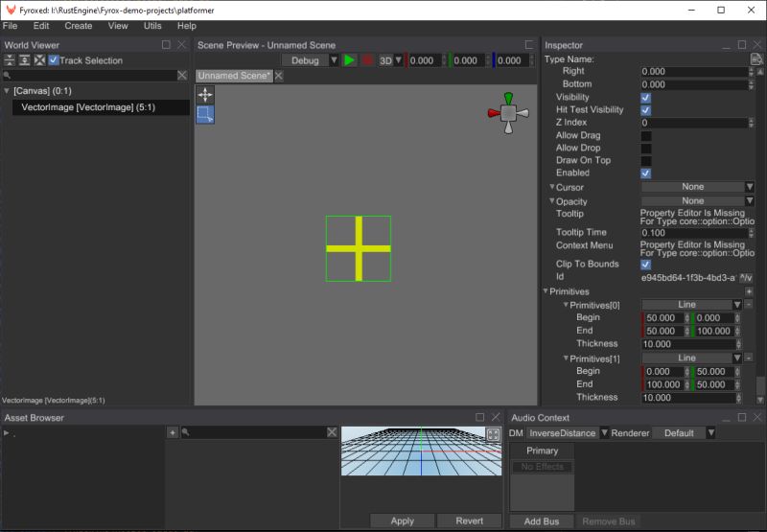The width and height of the screenshot is (767, 532).
Task: Click the Z Index input field
Action: pos(694,123)
